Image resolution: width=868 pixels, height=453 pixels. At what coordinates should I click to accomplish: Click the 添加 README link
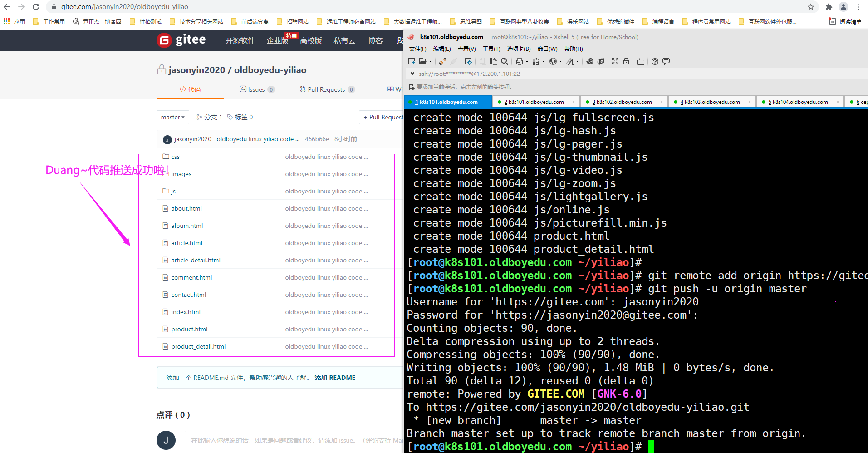point(335,378)
